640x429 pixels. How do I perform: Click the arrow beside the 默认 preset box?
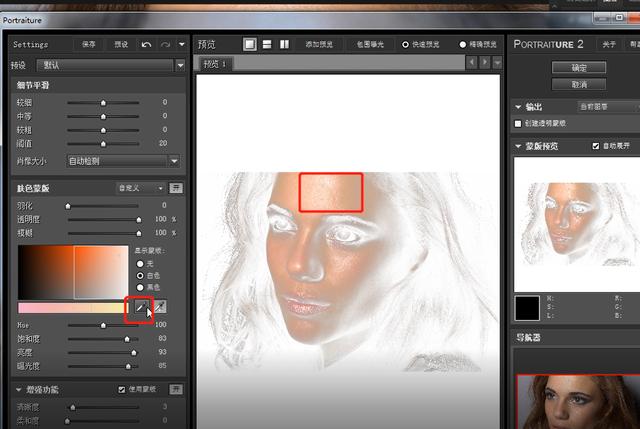coord(180,65)
